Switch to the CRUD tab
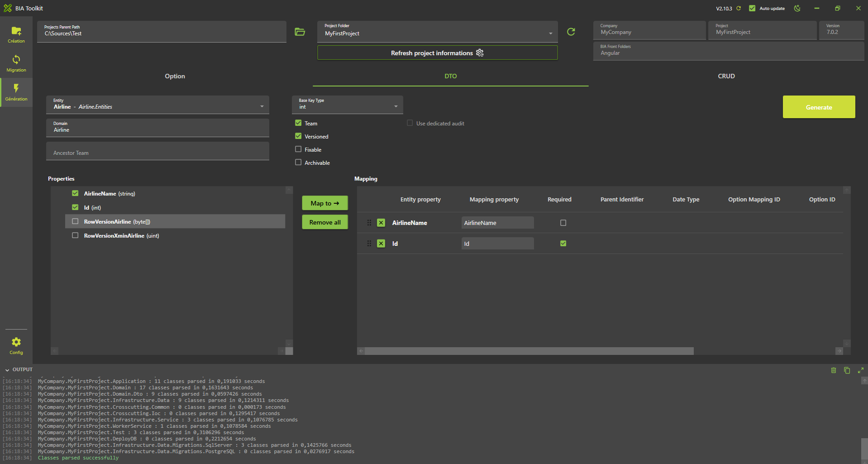 click(726, 76)
